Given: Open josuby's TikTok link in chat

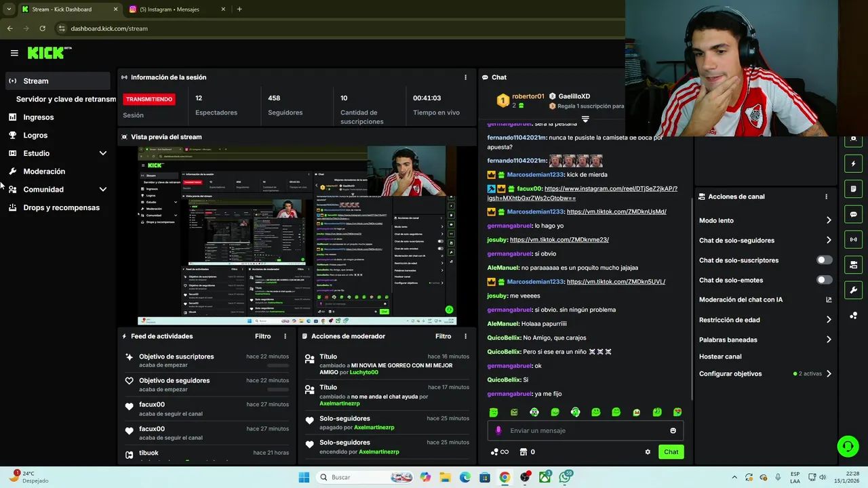Looking at the screenshot, I should [x=559, y=239].
